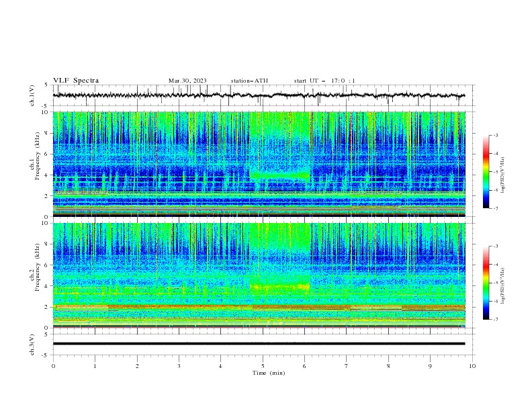
Task: Click the time axis tick label '2'
Action: (137, 366)
